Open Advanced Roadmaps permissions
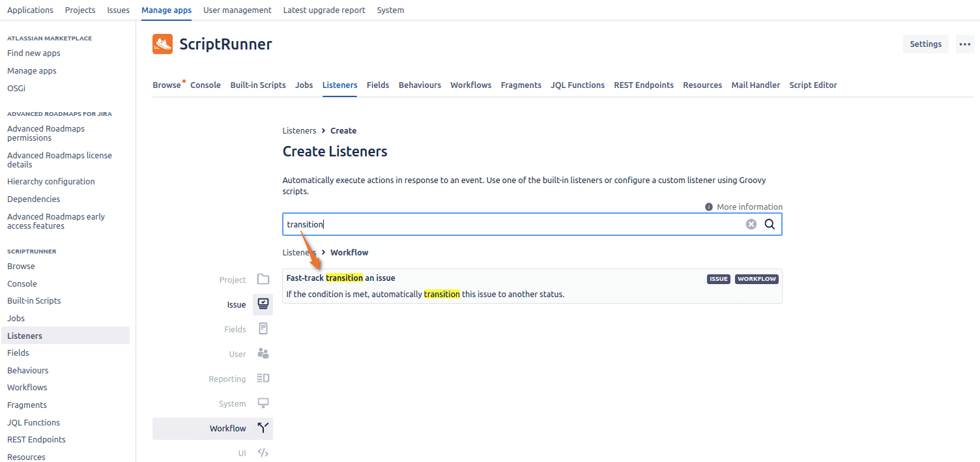The image size is (980, 462). tap(46, 134)
